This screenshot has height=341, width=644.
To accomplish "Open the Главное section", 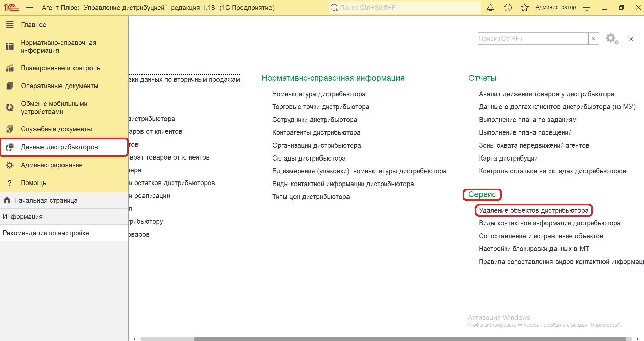I will coord(64,25).
